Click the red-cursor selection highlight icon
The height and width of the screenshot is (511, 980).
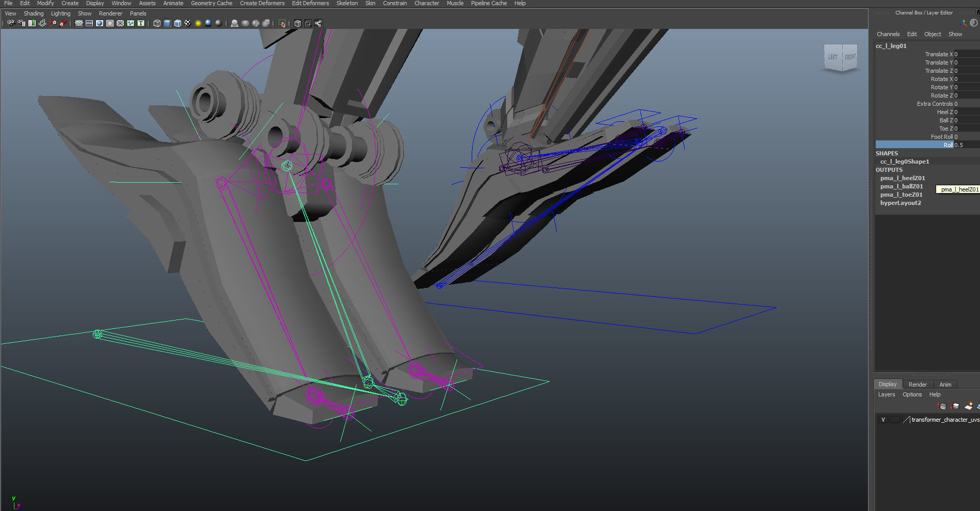pos(282,23)
